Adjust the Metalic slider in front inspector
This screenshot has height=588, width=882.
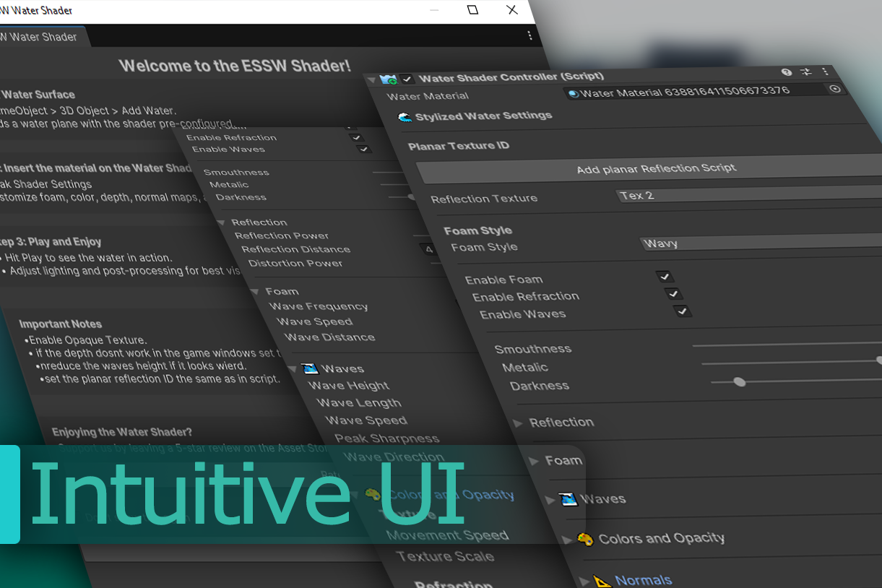click(x=792, y=361)
